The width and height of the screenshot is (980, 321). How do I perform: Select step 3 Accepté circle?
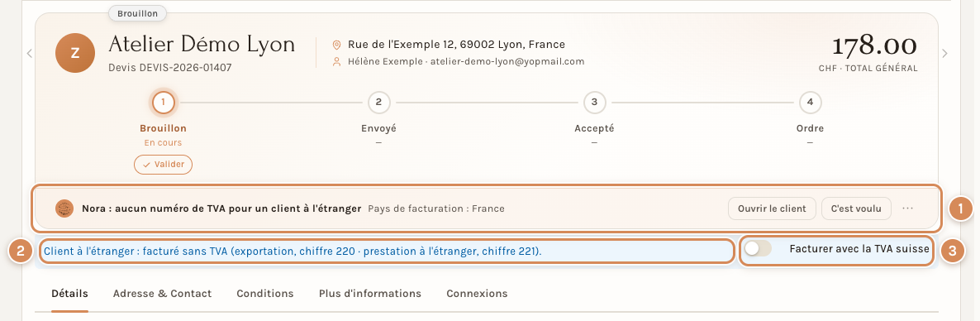tap(594, 103)
